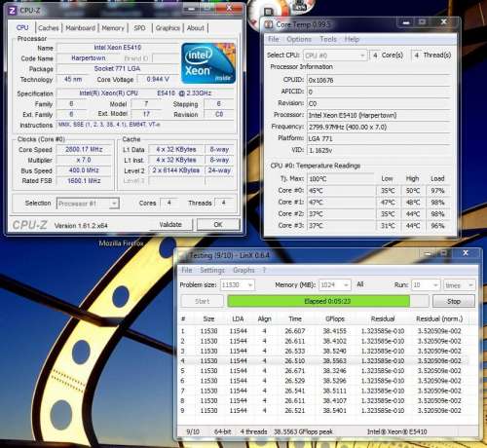
Task: Switch to the Mainboard tab
Action: tap(80, 28)
